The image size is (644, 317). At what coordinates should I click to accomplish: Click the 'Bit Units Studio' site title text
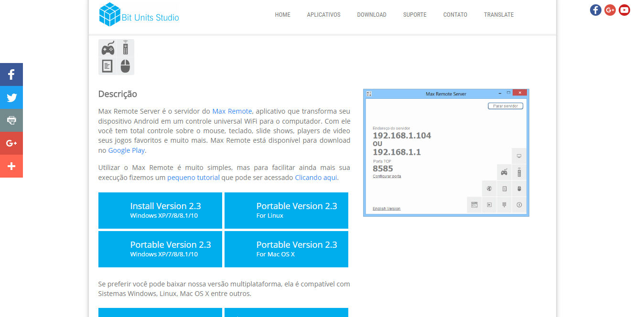[x=150, y=18]
